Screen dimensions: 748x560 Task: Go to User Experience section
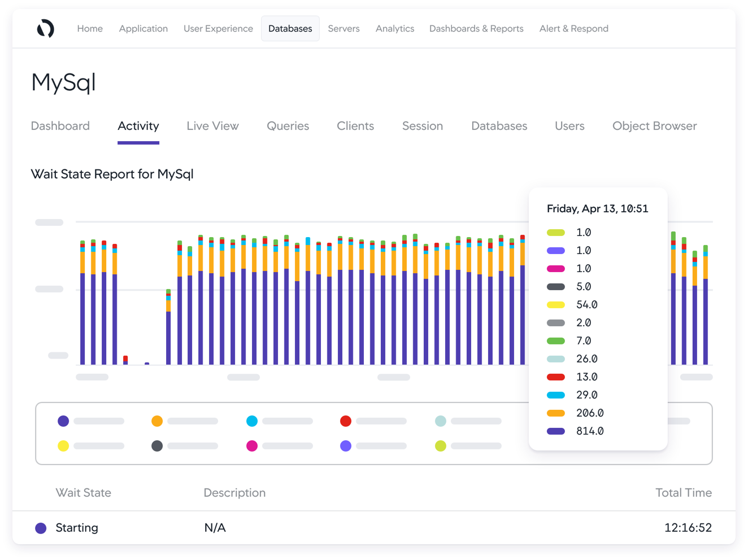218,29
